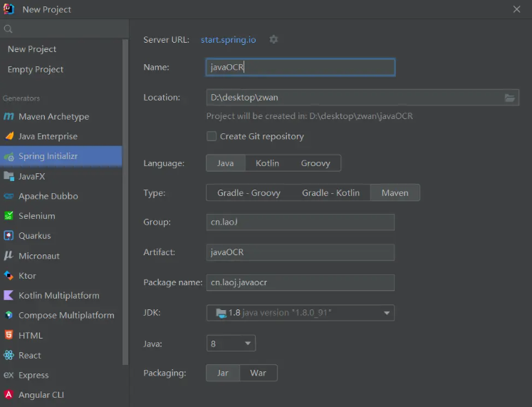Select Gradle - Groovy project type
The image size is (532, 407).
(x=249, y=192)
